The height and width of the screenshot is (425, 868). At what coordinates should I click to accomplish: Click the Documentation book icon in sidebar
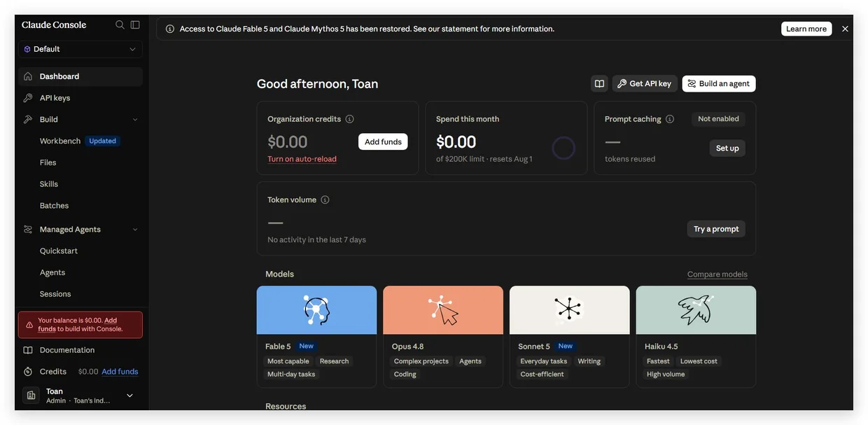pos(28,350)
